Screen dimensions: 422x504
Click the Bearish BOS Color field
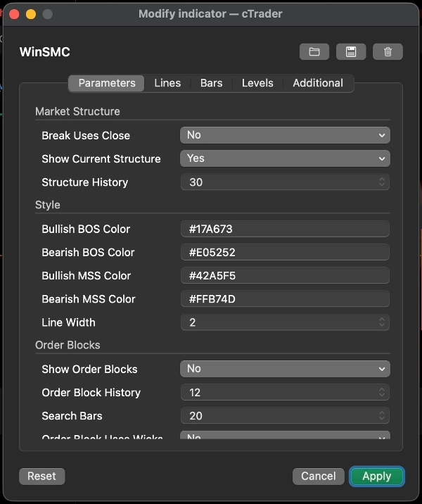pyautogui.click(x=285, y=252)
